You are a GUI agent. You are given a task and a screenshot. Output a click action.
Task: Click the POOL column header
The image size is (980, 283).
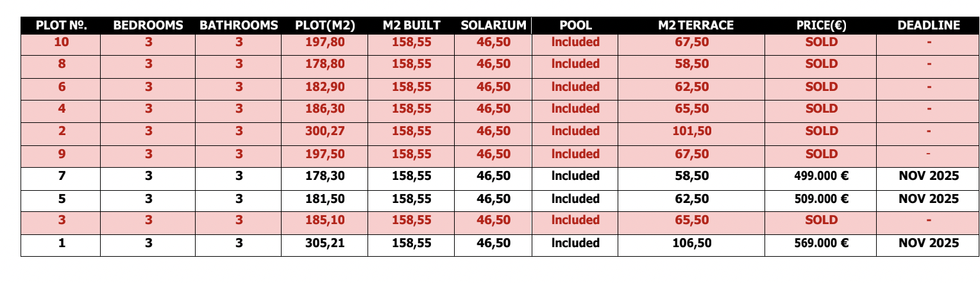click(575, 26)
